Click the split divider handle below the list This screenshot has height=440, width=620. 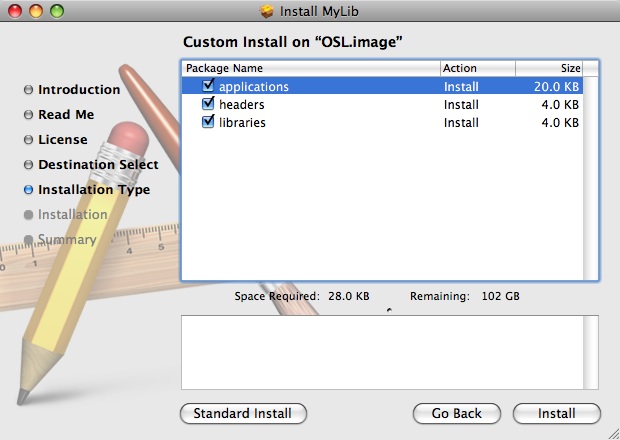pyautogui.click(x=389, y=309)
